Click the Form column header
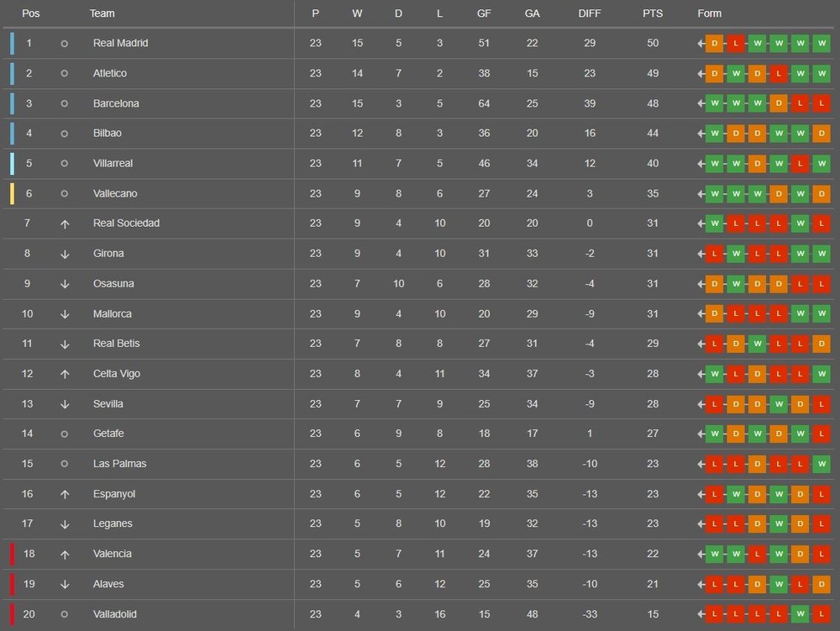This screenshot has width=840, height=631. [709, 13]
